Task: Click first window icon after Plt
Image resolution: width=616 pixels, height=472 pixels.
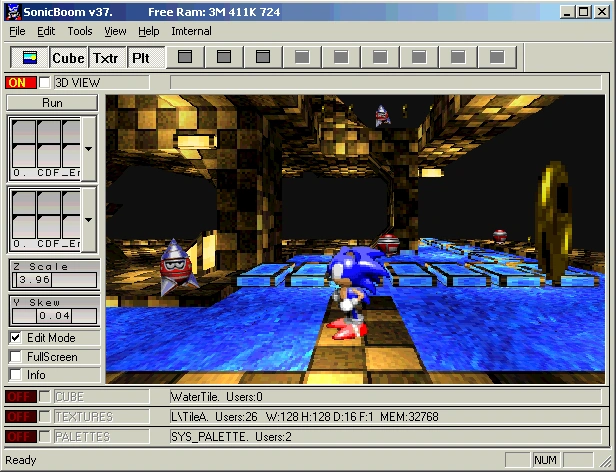Action: tap(185, 57)
